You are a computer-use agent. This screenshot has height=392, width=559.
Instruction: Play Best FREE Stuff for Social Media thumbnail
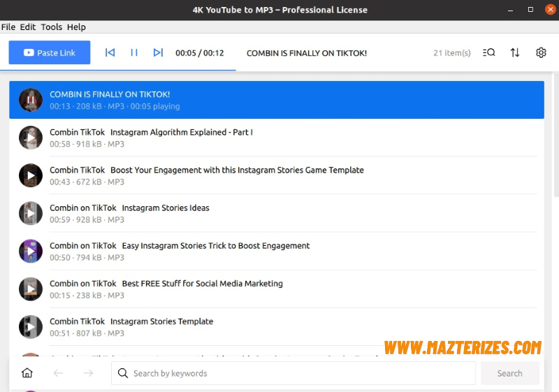[x=31, y=289]
